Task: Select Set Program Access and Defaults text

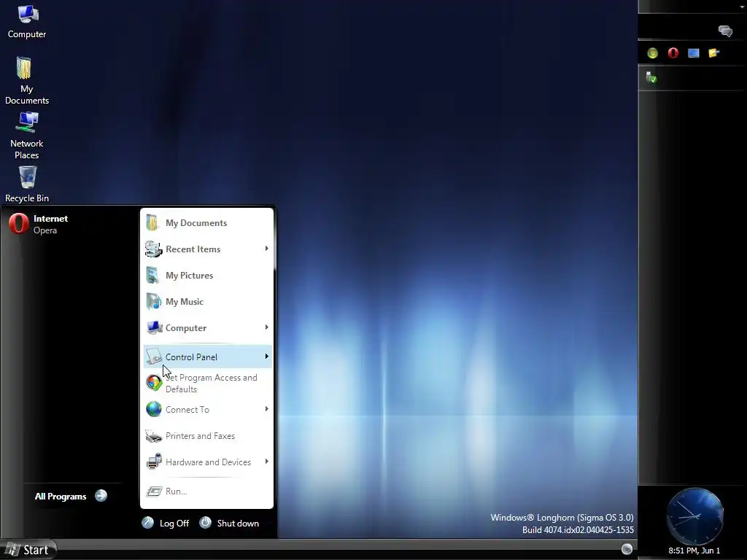Action: pos(211,384)
